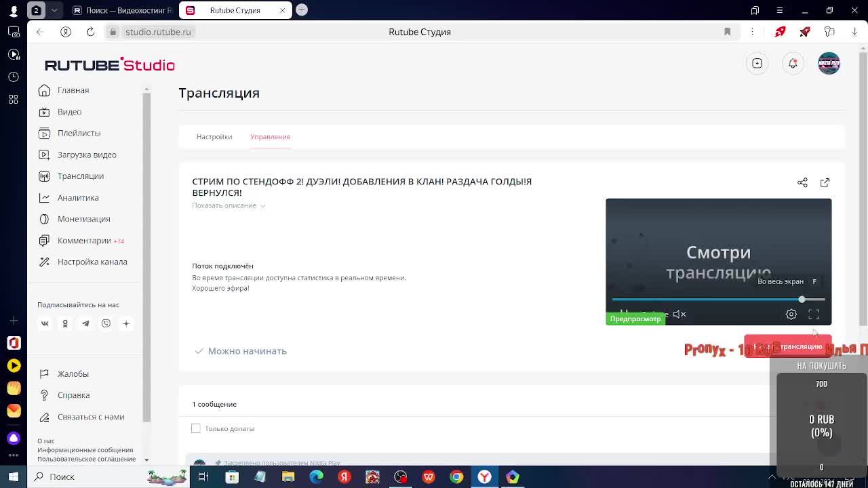Click the plus social link icon

(126, 323)
